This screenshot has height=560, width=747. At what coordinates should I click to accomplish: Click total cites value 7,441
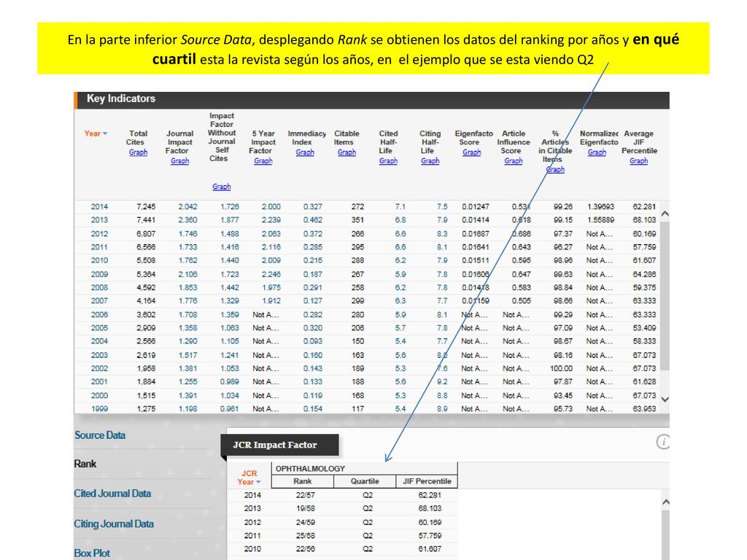(146, 220)
